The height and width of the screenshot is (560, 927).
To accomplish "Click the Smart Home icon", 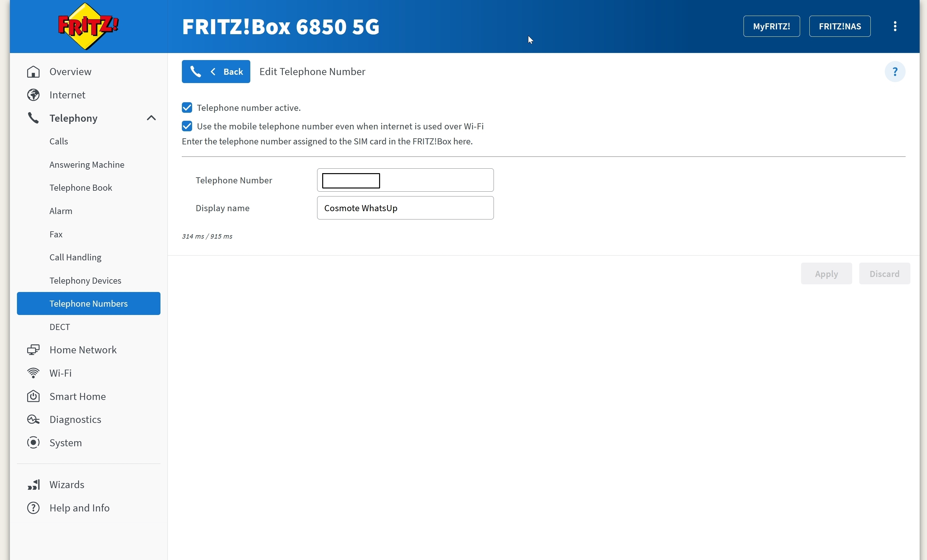I will [34, 396].
